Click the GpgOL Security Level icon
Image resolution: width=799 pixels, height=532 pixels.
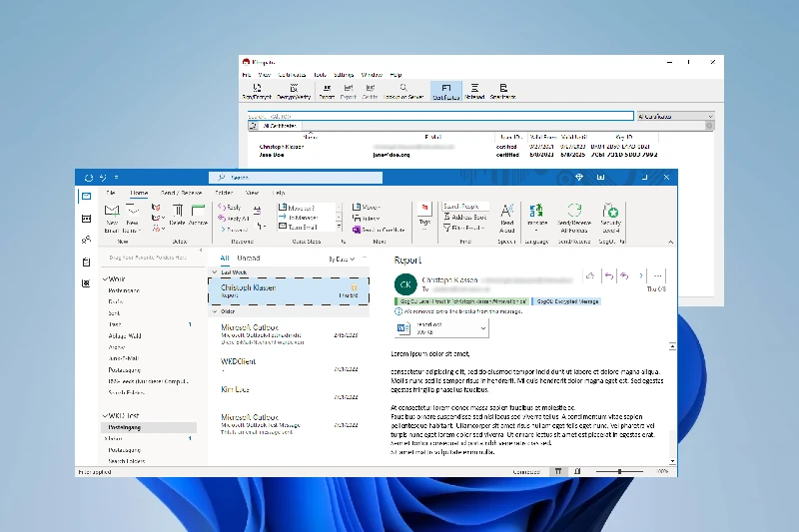point(610,211)
